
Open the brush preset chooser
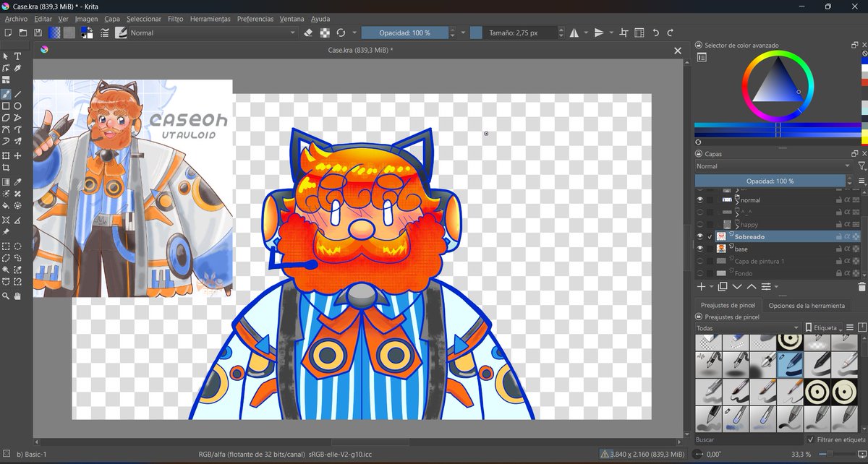coord(121,33)
